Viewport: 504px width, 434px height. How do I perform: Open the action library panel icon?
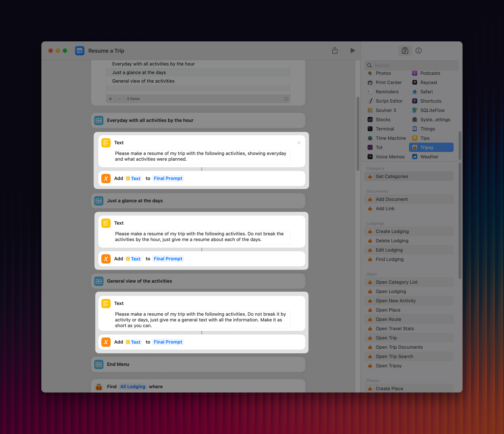405,51
